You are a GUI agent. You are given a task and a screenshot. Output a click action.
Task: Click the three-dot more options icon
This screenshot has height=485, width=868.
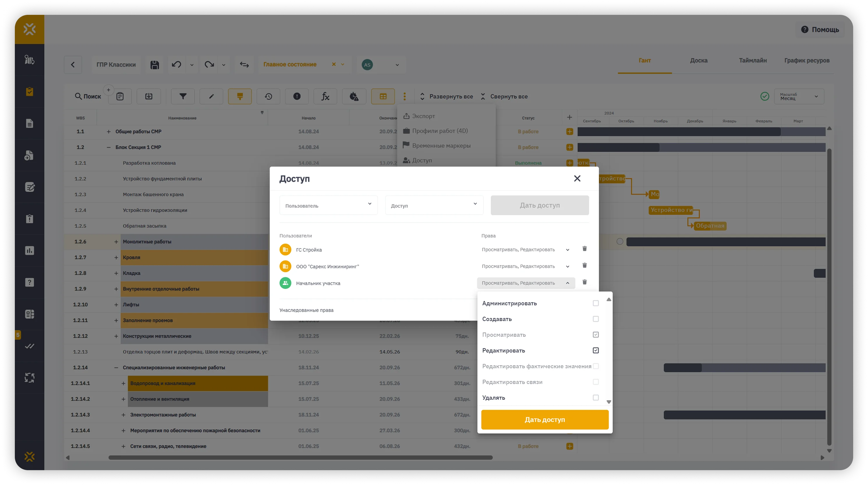pyautogui.click(x=405, y=96)
